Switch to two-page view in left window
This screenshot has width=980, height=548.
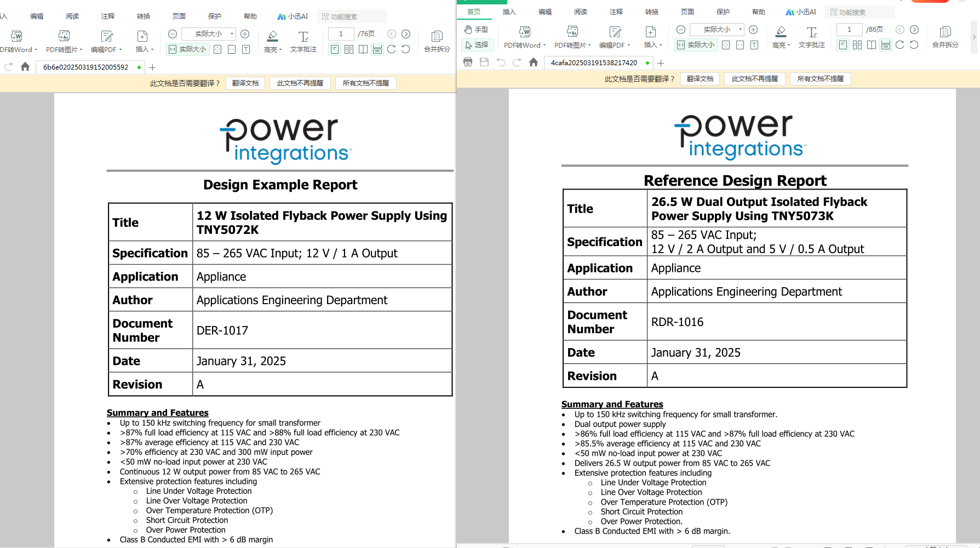click(349, 49)
